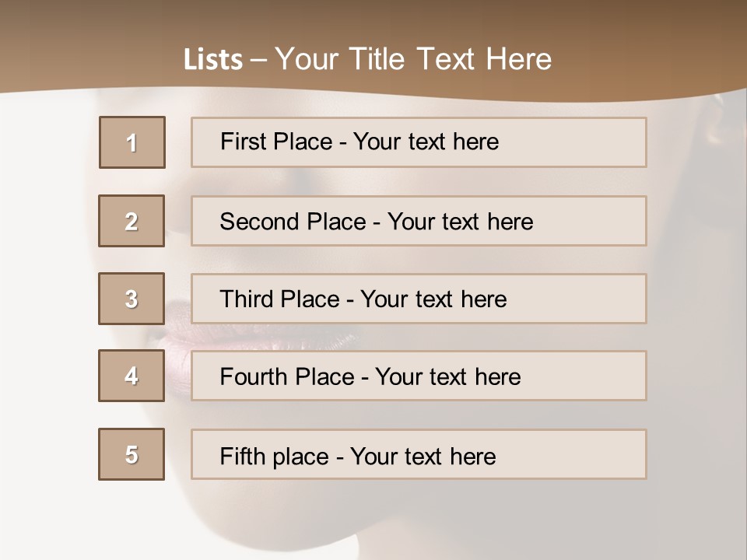Click the word Text in the heading
This screenshot has height=560, width=747.
point(446,60)
